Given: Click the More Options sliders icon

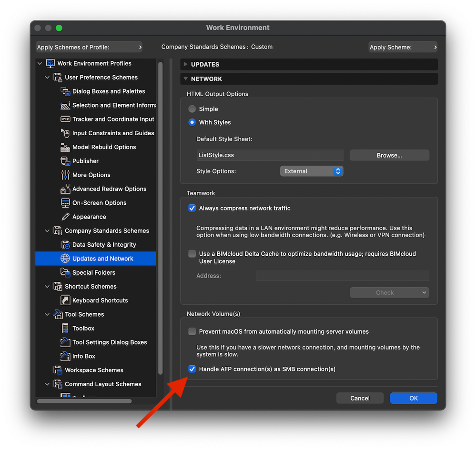Looking at the screenshot, I should point(65,175).
